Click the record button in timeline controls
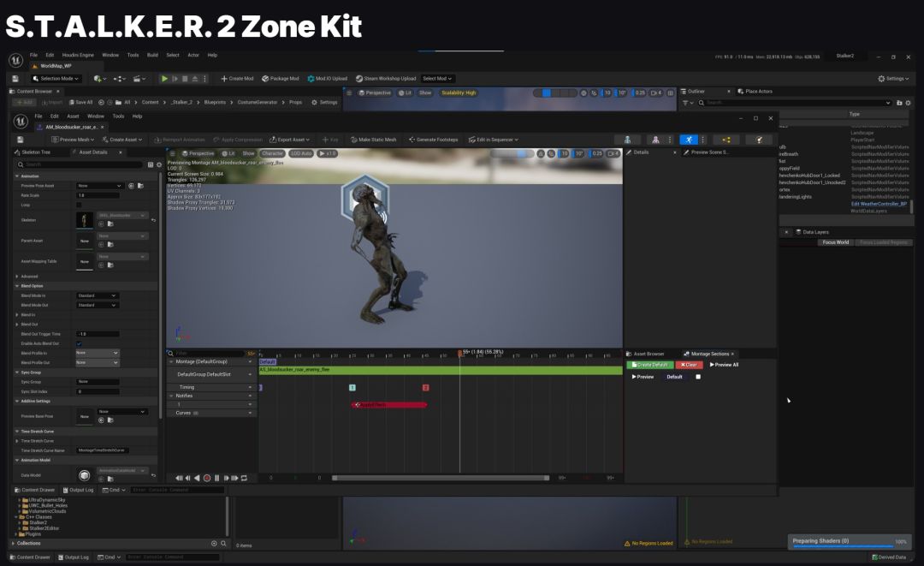 [x=206, y=478]
